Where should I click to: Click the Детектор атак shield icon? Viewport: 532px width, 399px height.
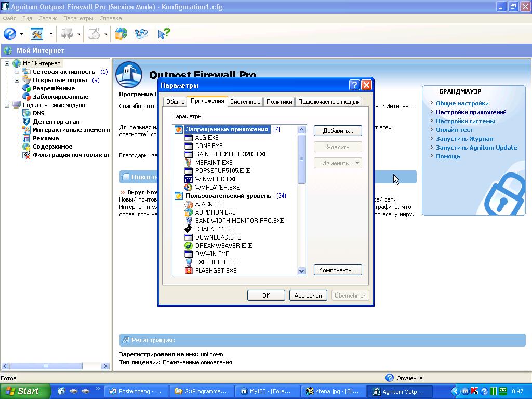(x=26, y=122)
